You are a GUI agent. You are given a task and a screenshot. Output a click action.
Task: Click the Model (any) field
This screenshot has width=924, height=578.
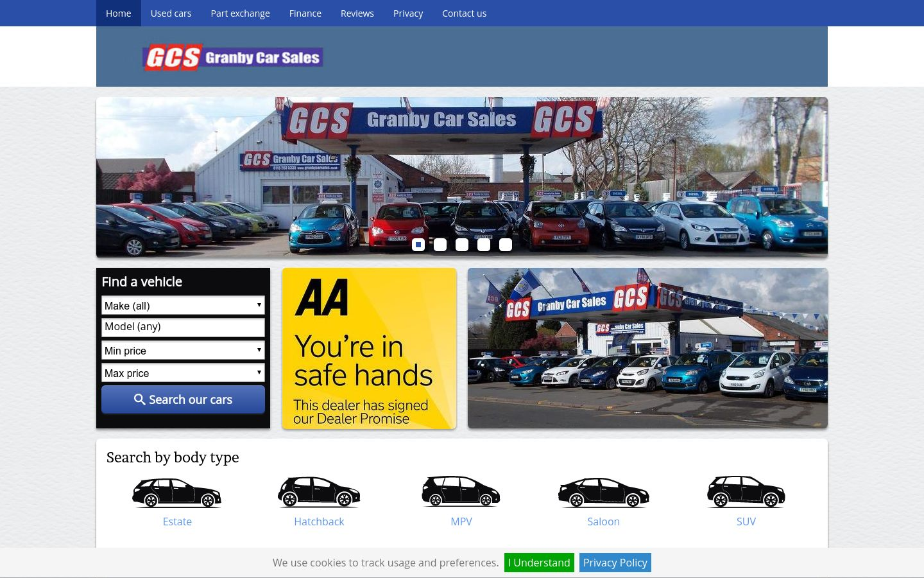click(183, 328)
